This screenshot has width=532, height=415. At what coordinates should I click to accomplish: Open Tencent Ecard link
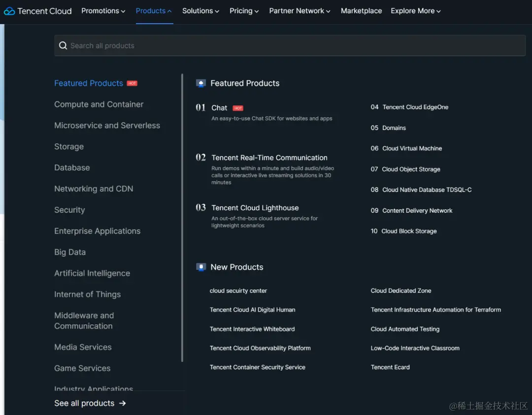(x=390, y=367)
